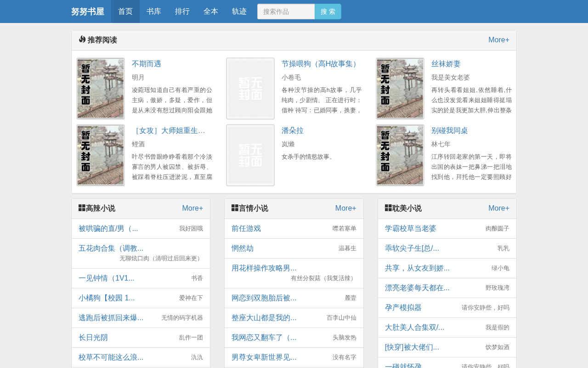Click the grid icon next to 高辣小说
This screenshot has height=368, width=588.
coord(82,208)
